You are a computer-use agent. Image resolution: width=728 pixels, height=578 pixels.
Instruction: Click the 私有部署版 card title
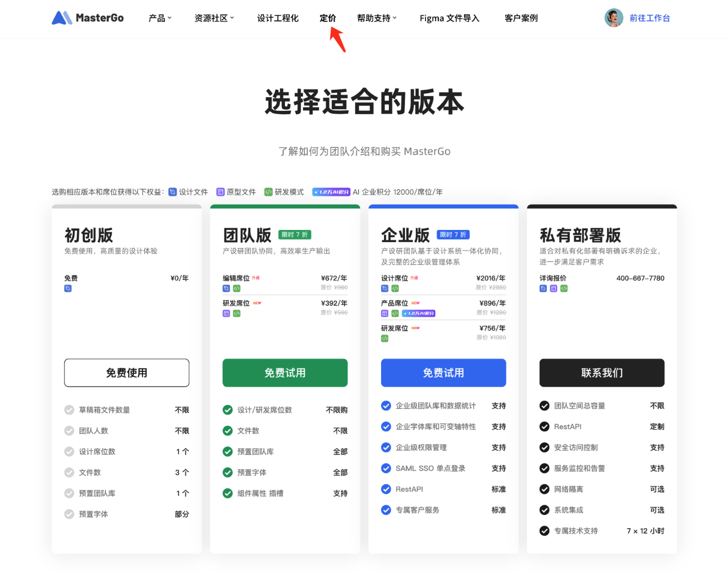pyautogui.click(x=580, y=235)
